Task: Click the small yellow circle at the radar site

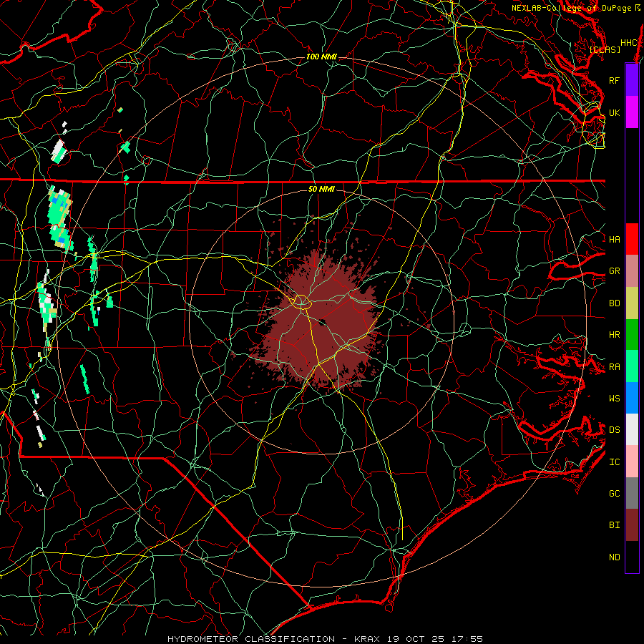Action: [x=301, y=302]
